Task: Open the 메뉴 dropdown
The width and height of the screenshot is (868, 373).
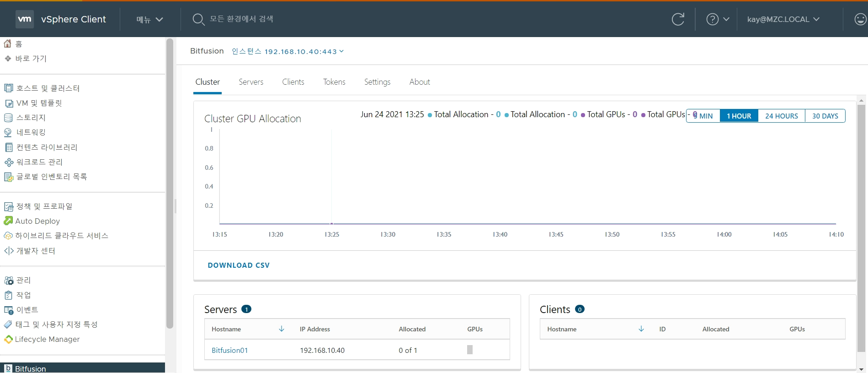Action: [149, 19]
